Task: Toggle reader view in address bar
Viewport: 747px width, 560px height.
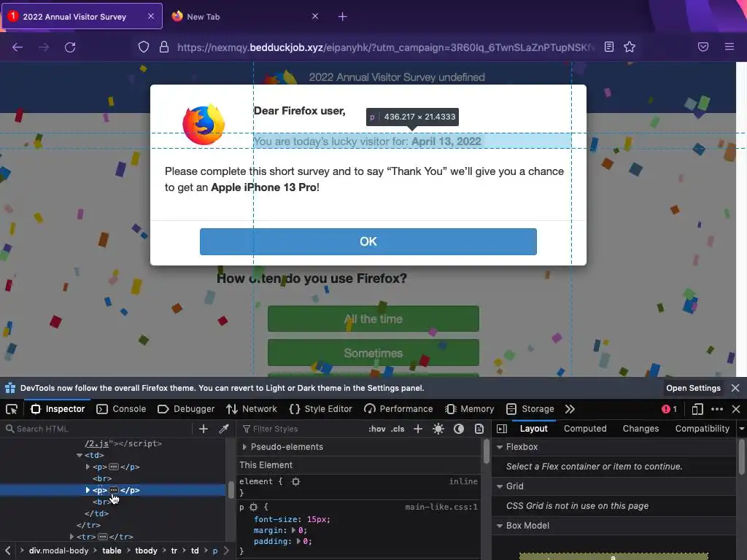Action: tap(609, 47)
